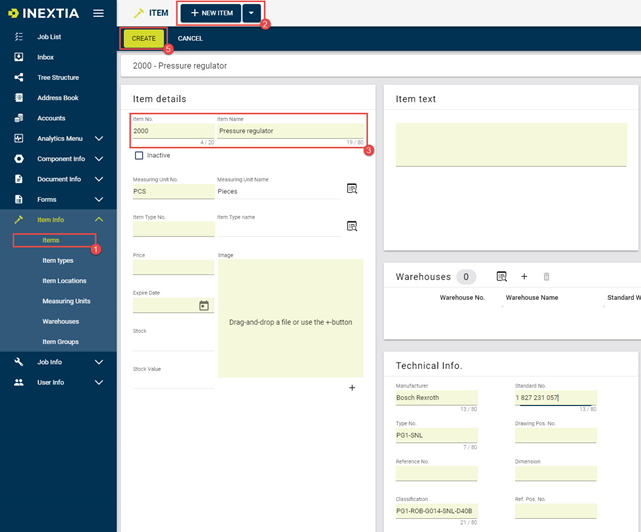Image resolution: width=641 pixels, height=532 pixels.
Task: Click the Price input field
Action: (173, 267)
